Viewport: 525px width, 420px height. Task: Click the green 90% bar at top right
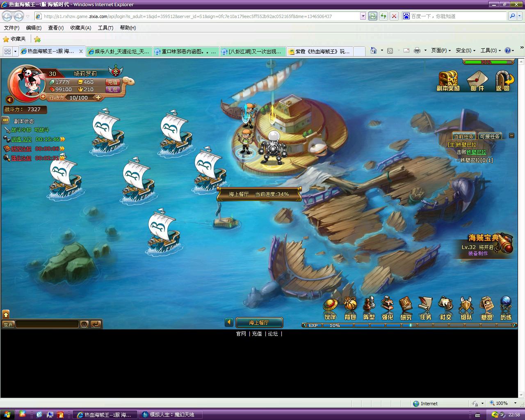(x=488, y=62)
